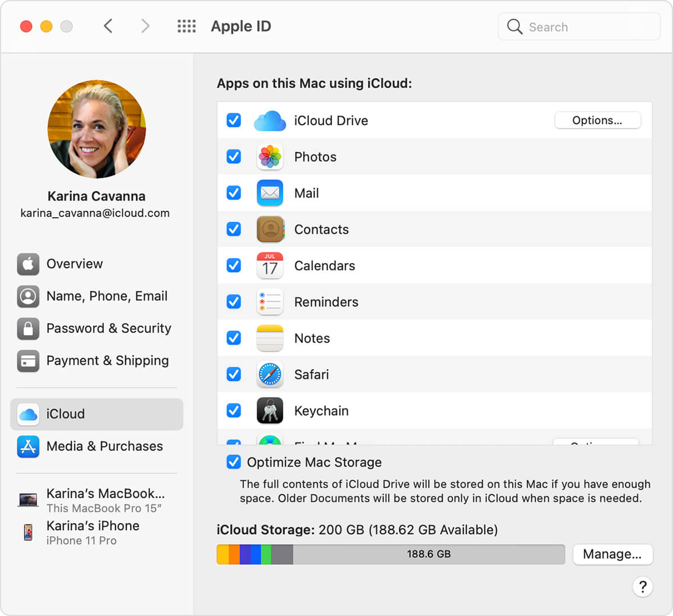Click the Mail envelope icon

pyautogui.click(x=270, y=193)
